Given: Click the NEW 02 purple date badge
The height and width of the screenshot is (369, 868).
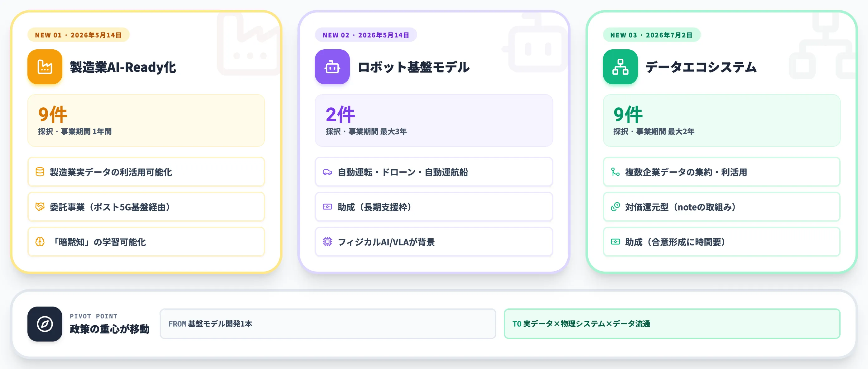Looking at the screenshot, I should coord(366,35).
